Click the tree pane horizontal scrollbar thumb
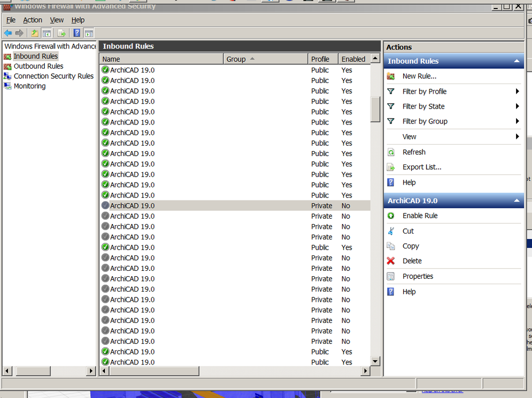Screen dimensions: 532x398 [33, 371]
